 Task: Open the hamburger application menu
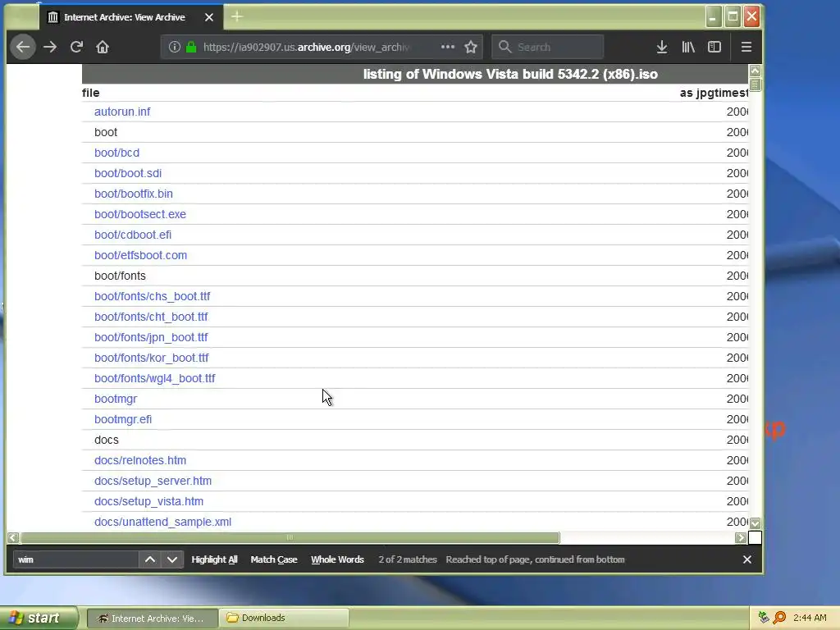pos(746,47)
